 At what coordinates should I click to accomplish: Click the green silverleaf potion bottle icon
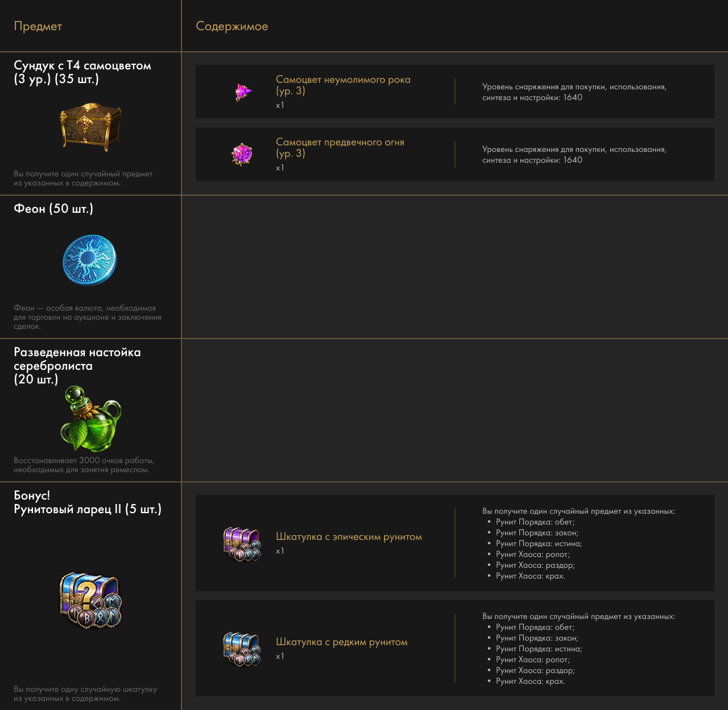(90, 419)
